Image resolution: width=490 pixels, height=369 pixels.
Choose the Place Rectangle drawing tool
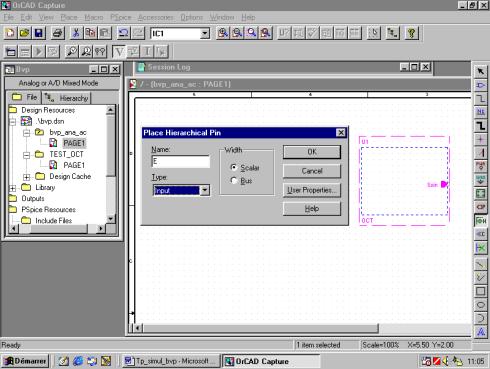coord(480,291)
